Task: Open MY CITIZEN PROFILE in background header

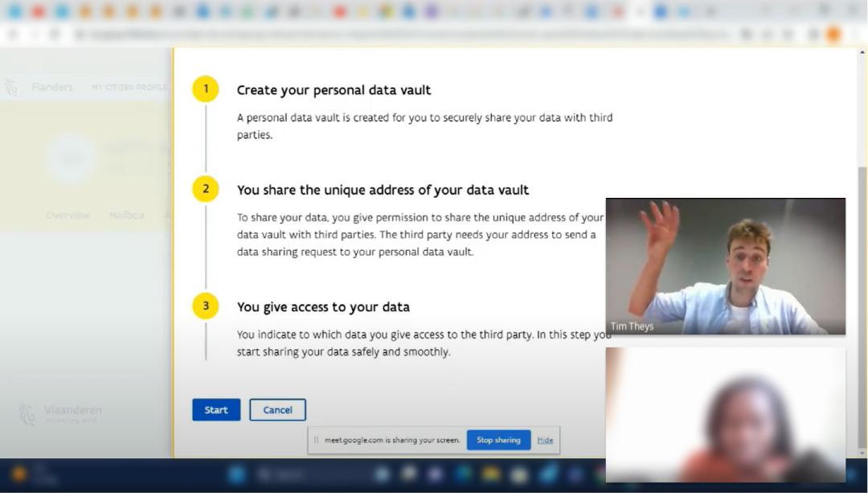Action: click(129, 87)
